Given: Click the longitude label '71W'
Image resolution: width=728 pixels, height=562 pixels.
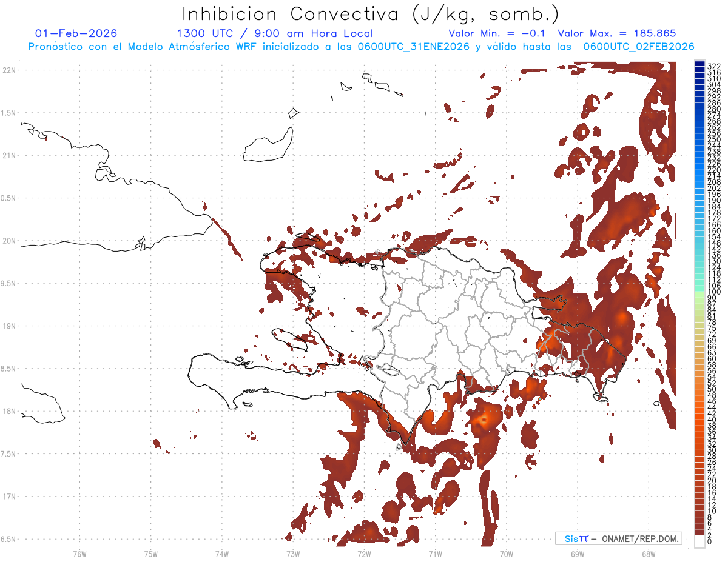Looking at the screenshot, I should click(x=435, y=554).
